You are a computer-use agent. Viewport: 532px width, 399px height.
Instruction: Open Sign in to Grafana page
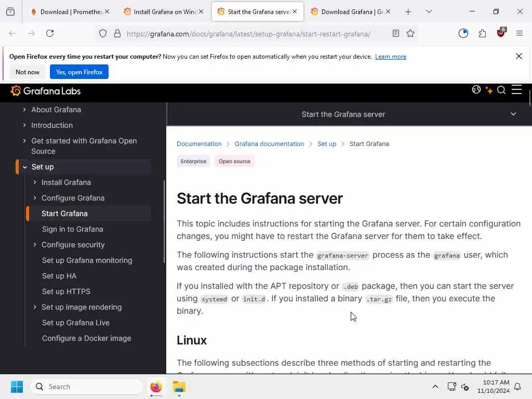(x=73, y=229)
